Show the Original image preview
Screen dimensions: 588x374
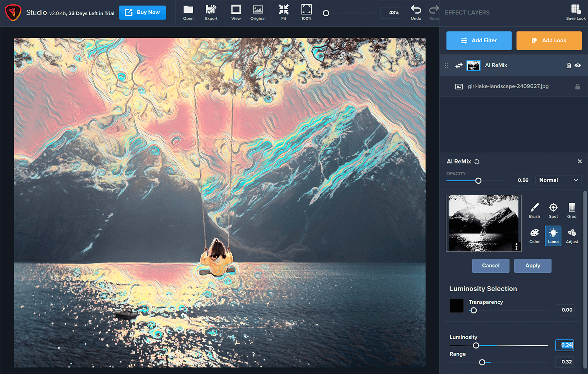pyautogui.click(x=258, y=13)
